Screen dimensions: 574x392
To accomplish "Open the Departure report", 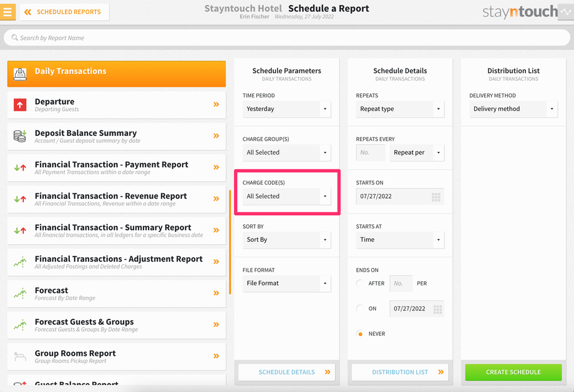I will (x=117, y=105).
